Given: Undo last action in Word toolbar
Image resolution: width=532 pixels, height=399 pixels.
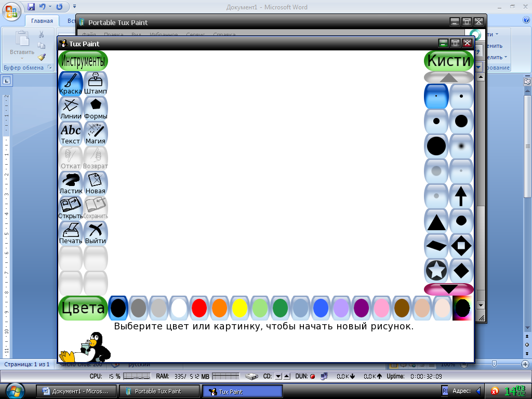Looking at the screenshot, I should pyautogui.click(x=43, y=6).
